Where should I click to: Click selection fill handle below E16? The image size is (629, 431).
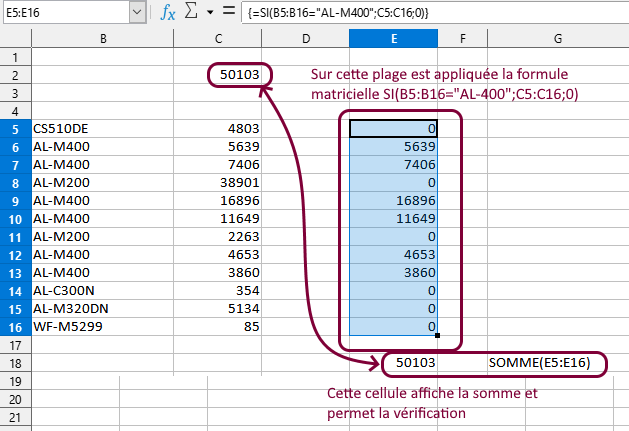(437, 335)
